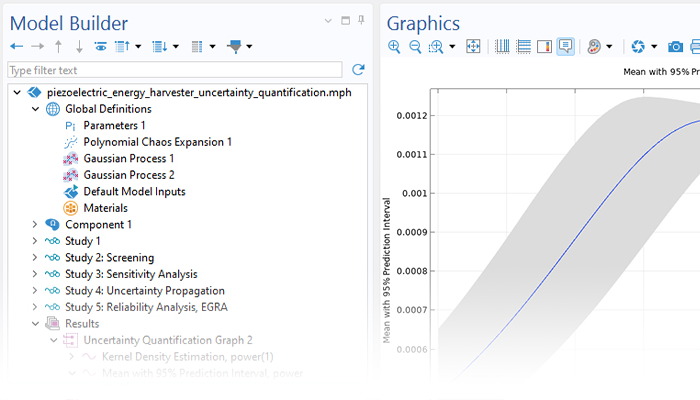This screenshot has width=700, height=400.
Task: Select Gaussian Process 2 node
Action: point(129,175)
